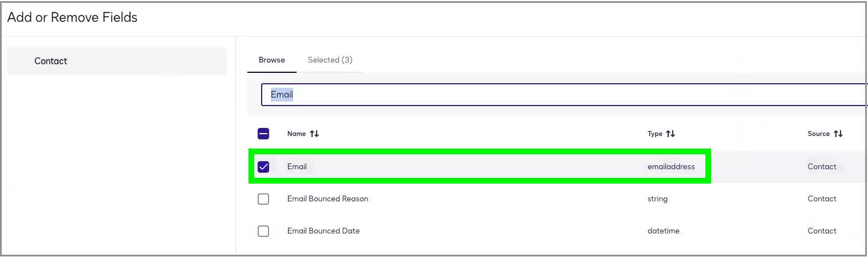This screenshot has width=868, height=257.
Task: Click the Type column sort arrows
Action: click(670, 134)
